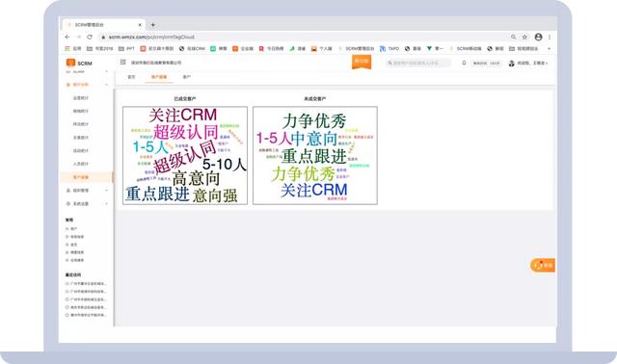This screenshot has height=364, width=617.
Task: Collapse the sidebar with the hamburger icon
Action: 122,62
